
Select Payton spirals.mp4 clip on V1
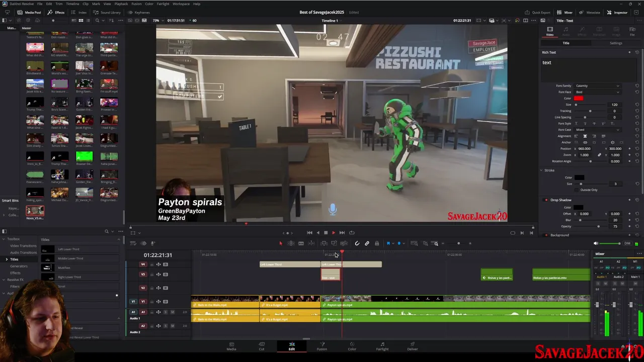point(455,302)
